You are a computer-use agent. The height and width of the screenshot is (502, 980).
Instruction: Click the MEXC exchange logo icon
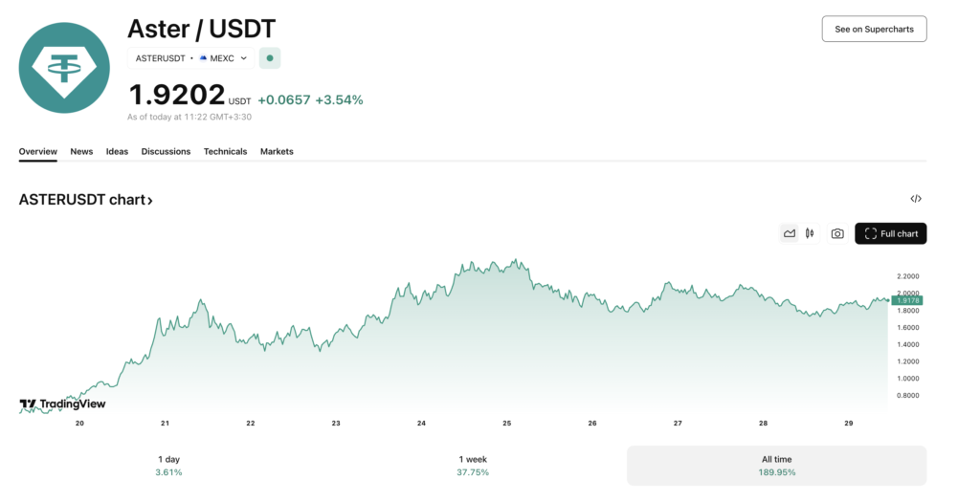tap(203, 58)
